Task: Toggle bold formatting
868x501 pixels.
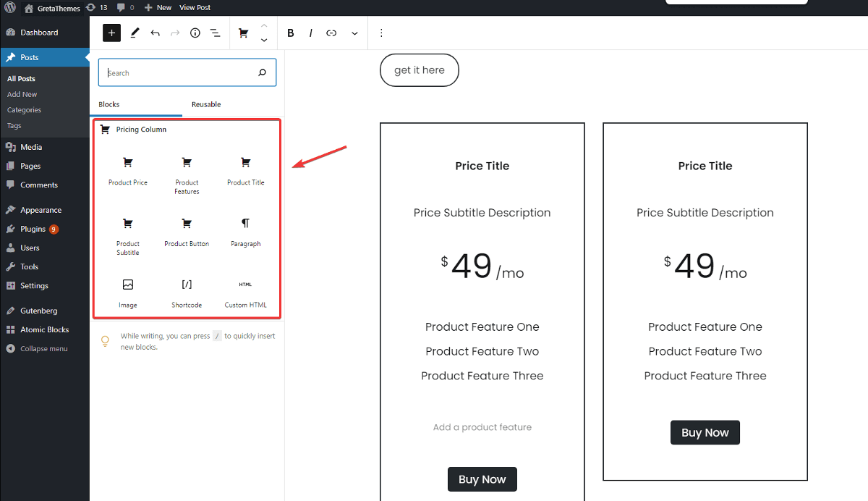Action: click(290, 33)
